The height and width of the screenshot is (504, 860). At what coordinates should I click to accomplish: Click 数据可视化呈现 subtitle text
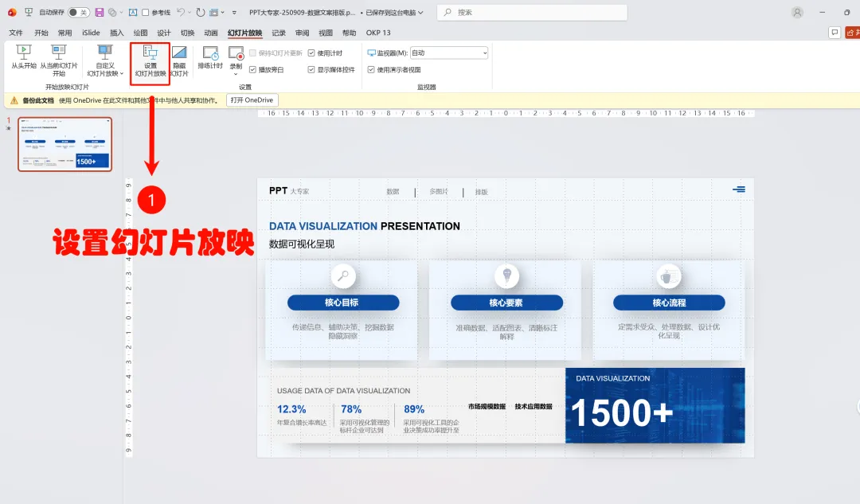tap(302, 244)
